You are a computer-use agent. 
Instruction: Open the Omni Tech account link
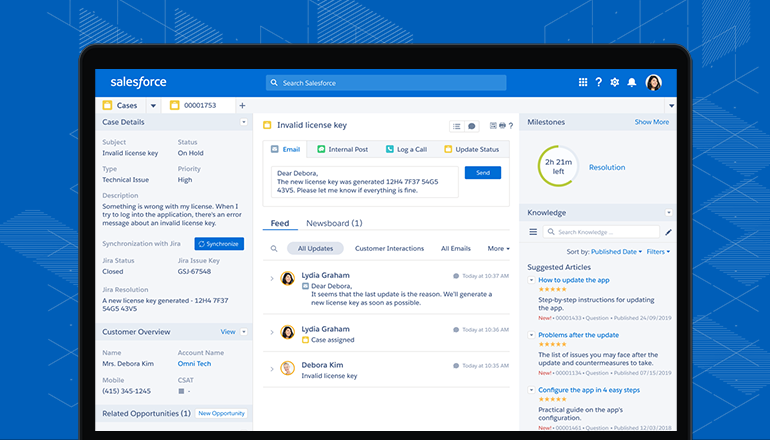click(x=196, y=364)
